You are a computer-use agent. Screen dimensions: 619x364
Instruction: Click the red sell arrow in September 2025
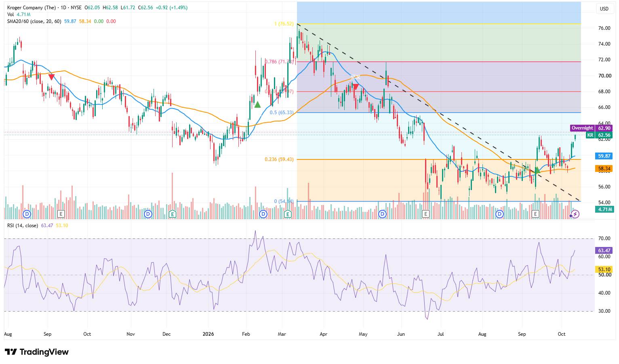pos(51,77)
